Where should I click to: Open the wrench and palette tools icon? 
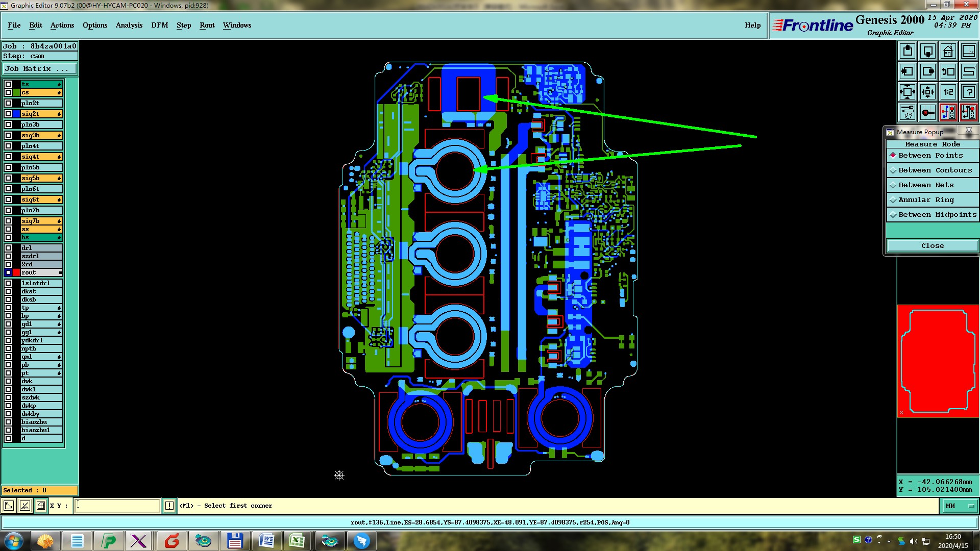907,112
